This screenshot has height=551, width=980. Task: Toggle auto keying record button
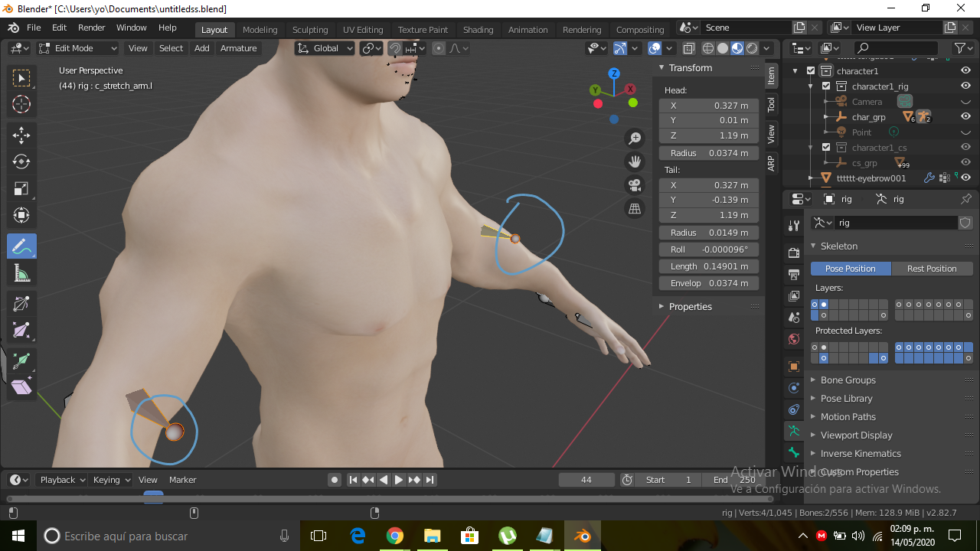[x=335, y=480]
